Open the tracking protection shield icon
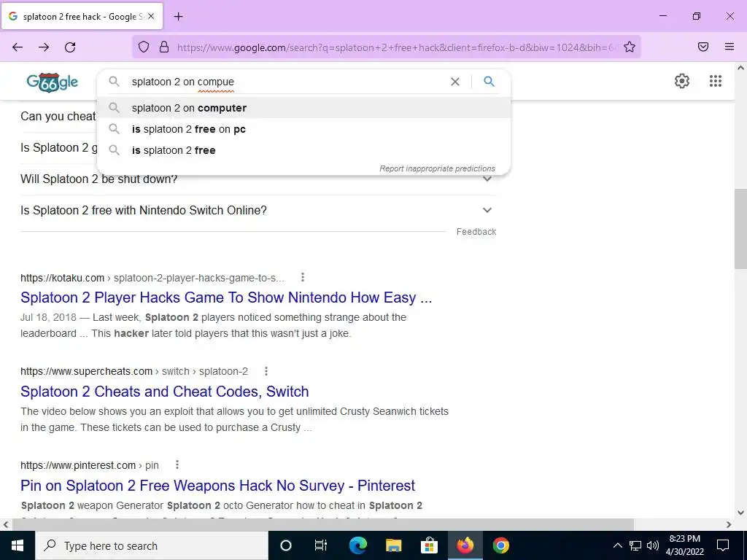 point(144,47)
